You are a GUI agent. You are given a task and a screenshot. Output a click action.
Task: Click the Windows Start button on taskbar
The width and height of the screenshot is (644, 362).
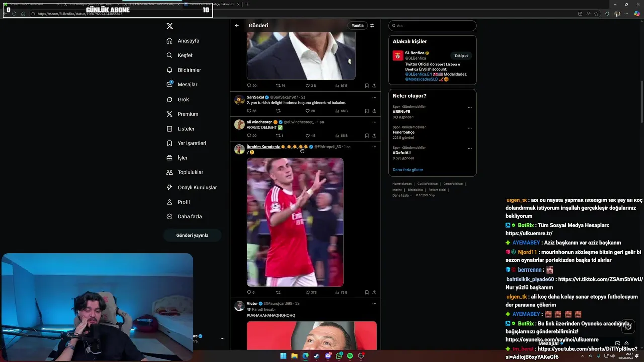pos(283,356)
